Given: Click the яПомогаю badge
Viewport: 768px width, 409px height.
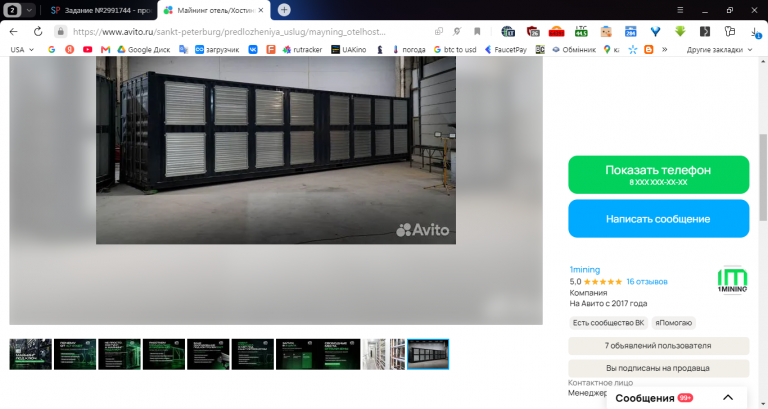Looking at the screenshot, I should pos(673,323).
